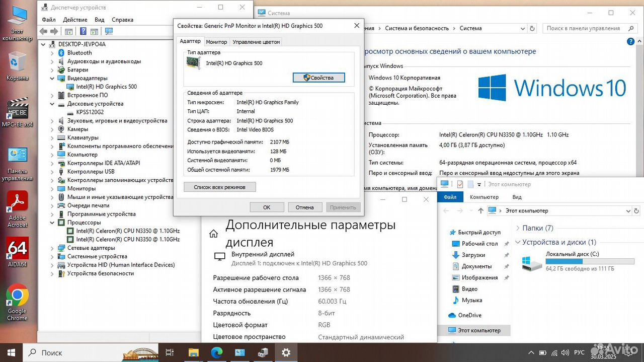Click the Свойства adapter button
This screenshot has height=362, width=644.
tap(319, 78)
